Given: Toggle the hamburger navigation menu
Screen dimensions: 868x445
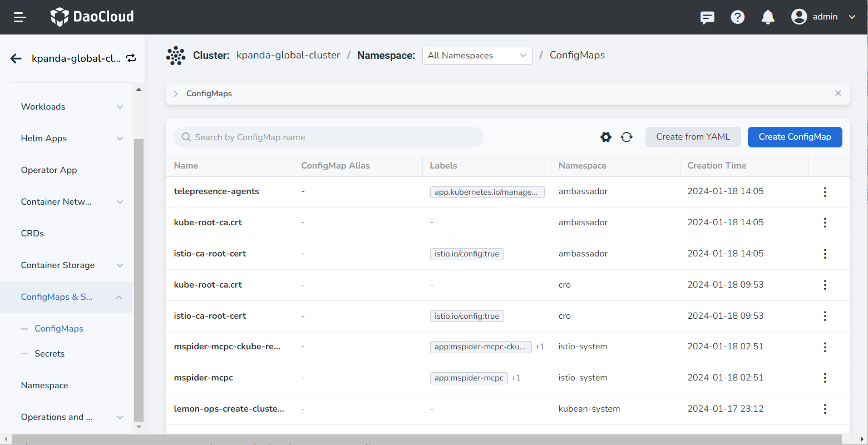Looking at the screenshot, I should (x=20, y=17).
